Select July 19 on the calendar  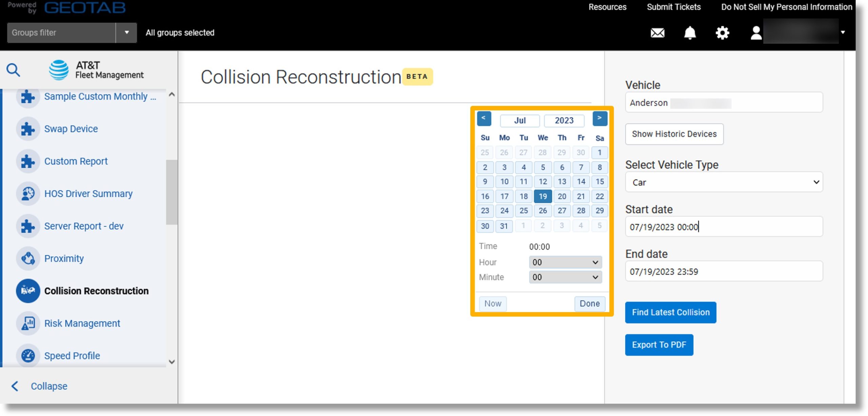[x=542, y=196]
